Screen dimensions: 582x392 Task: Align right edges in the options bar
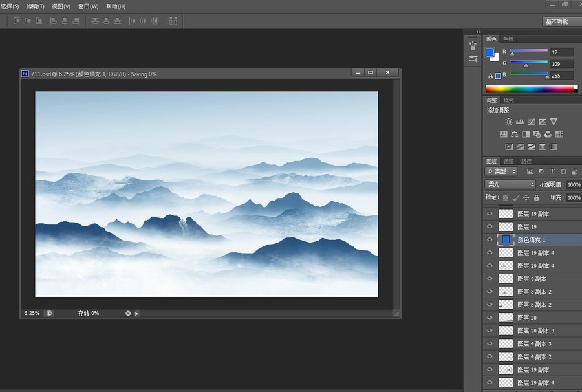tap(76, 21)
